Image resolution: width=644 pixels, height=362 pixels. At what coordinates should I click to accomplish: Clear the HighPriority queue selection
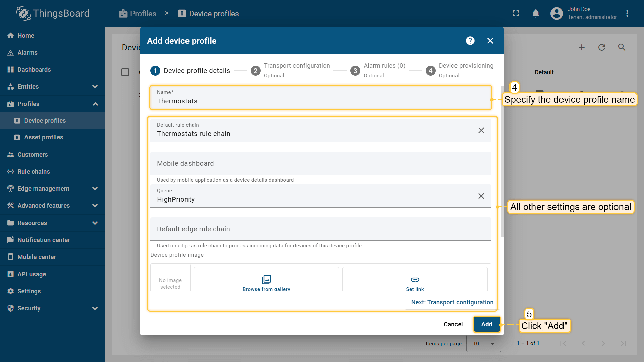[x=481, y=196]
